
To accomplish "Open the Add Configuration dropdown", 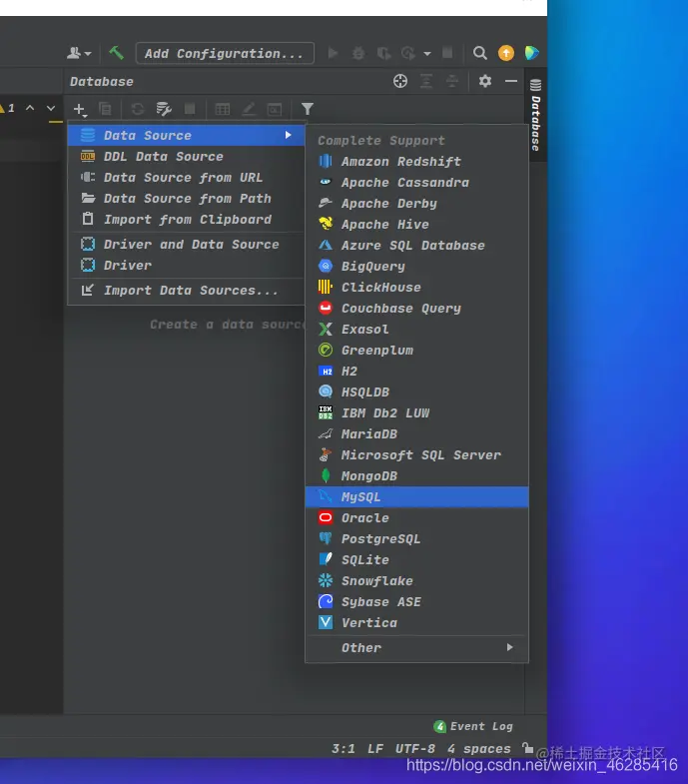I will pos(225,54).
